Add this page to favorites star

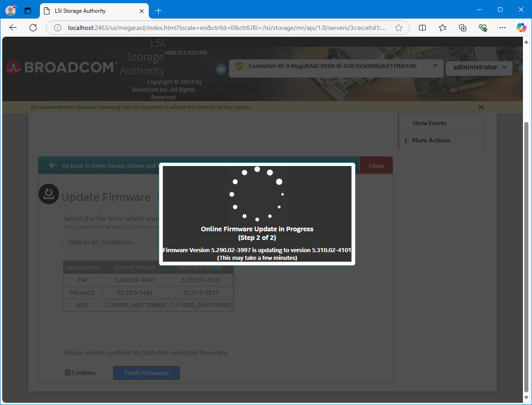coord(399,28)
